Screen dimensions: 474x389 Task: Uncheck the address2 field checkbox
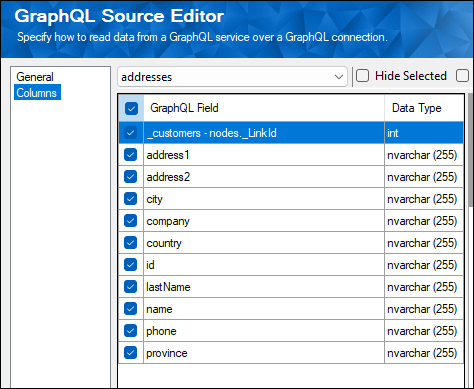point(130,177)
